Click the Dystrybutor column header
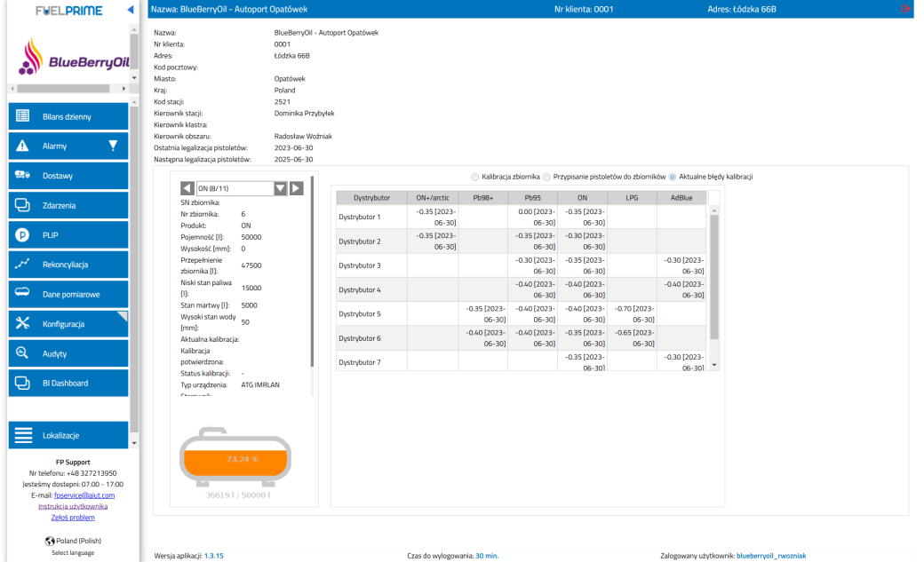The width and height of the screenshot is (924, 562). [371, 197]
